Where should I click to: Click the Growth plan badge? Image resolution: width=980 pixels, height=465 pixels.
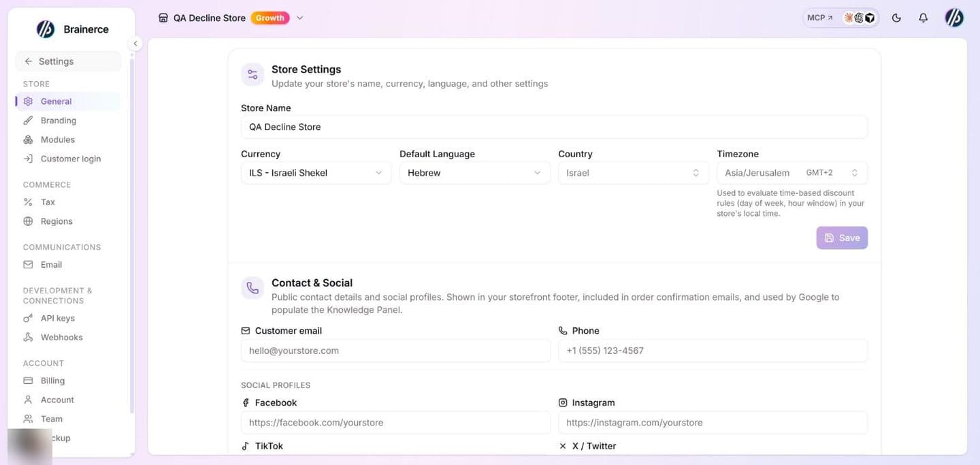[x=270, y=18]
